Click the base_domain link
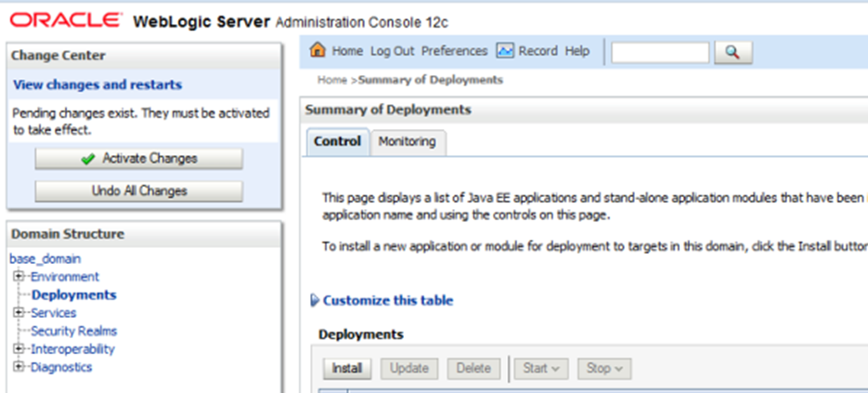The image size is (868, 393). [45, 259]
